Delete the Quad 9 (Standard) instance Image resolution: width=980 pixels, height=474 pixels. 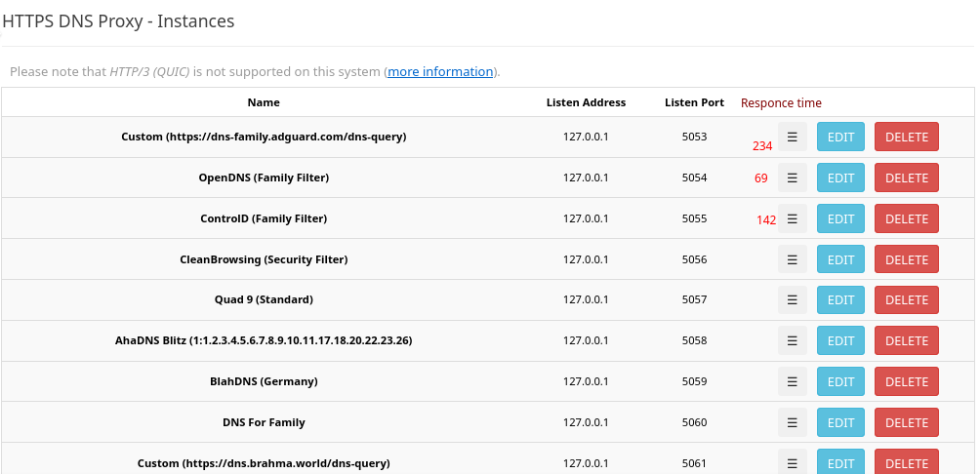pos(906,299)
